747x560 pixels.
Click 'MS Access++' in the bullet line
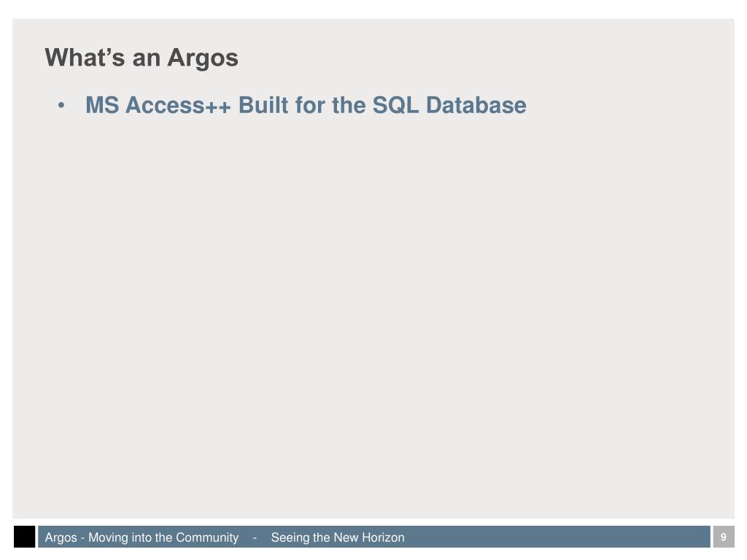[x=158, y=105]
